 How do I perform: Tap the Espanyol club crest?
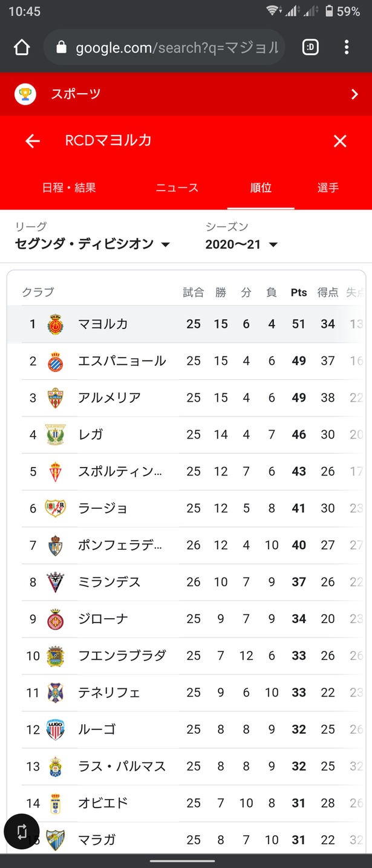(56, 361)
